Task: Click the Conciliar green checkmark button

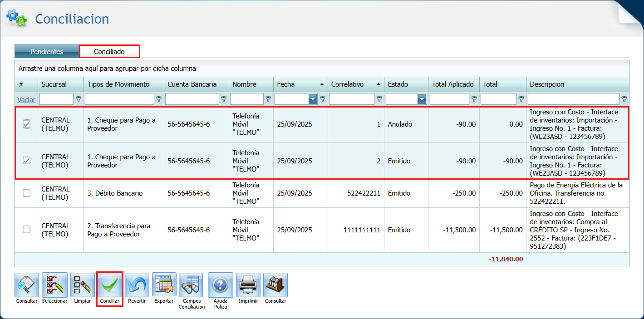Action: (110, 285)
